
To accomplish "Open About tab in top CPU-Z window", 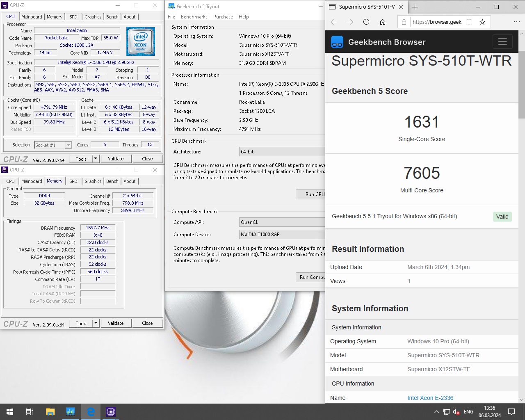I will click(x=130, y=17).
